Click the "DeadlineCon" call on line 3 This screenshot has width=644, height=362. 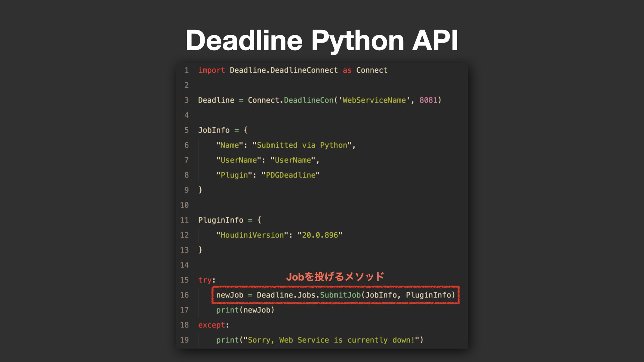coord(309,100)
